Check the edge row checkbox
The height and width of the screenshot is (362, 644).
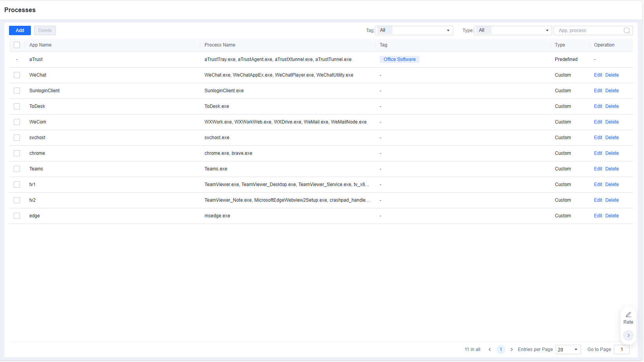click(x=17, y=216)
